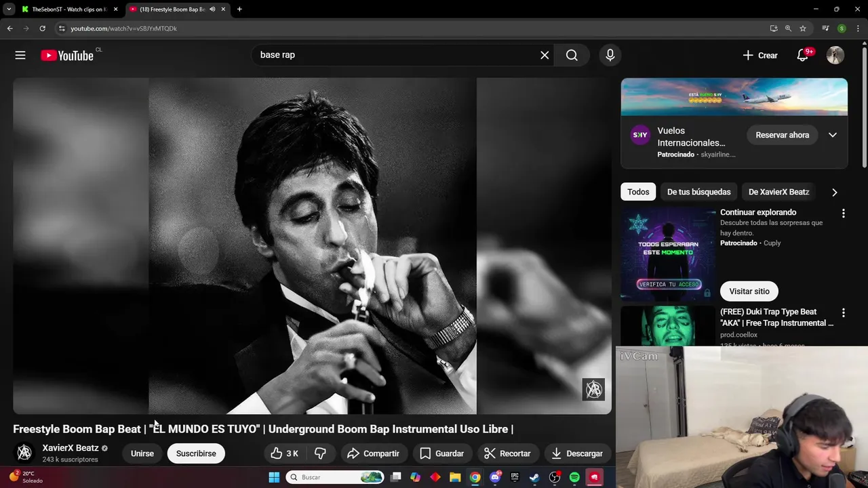Select the De XavierX Beatz chip
The image size is (868, 488).
(x=778, y=192)
